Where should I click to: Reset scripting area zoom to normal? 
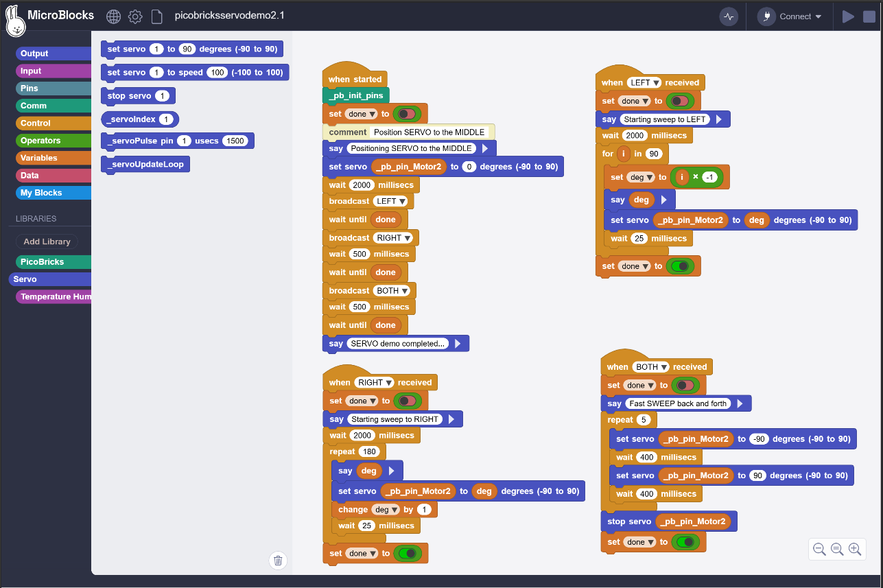[x=837, y=549]
